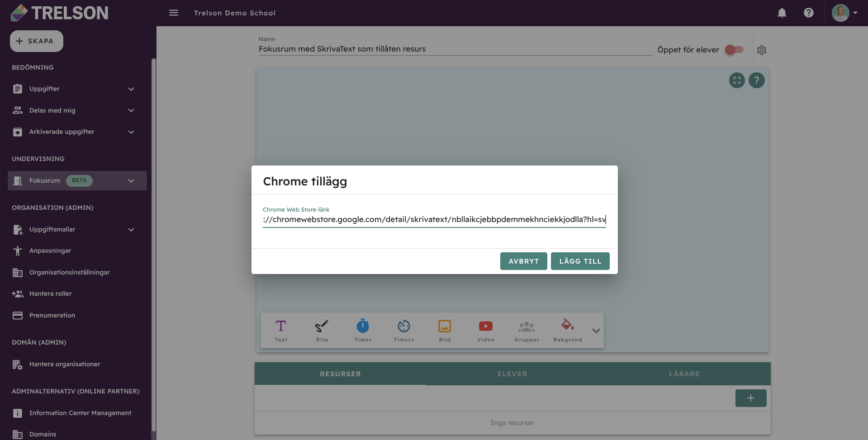Screen dimensions: 868x440
Task: Click the Uppgifter clipboard icon
Action: pos(18,89)
